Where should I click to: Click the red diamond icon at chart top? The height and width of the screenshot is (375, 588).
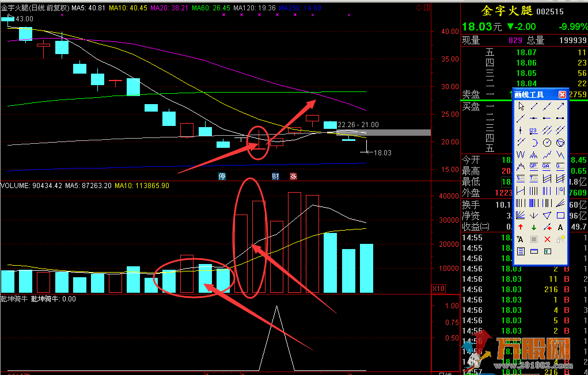419,7
